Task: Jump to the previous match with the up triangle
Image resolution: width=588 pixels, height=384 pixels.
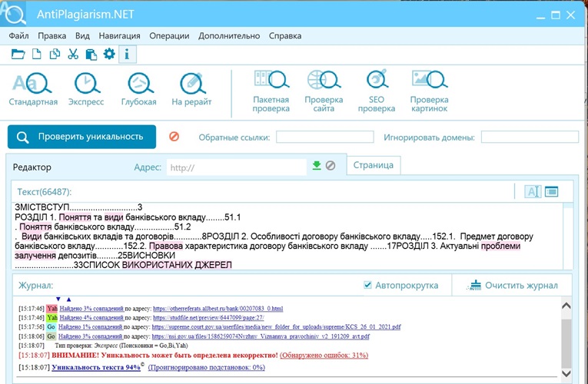Action: pyautogui.click(x=68, y=299)
